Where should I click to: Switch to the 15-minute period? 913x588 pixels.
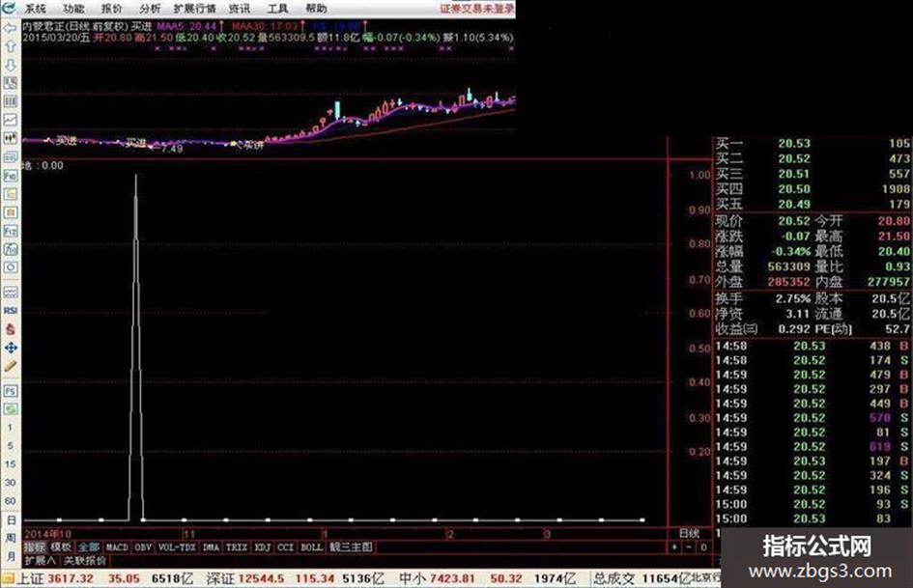[x=10, y=464]
